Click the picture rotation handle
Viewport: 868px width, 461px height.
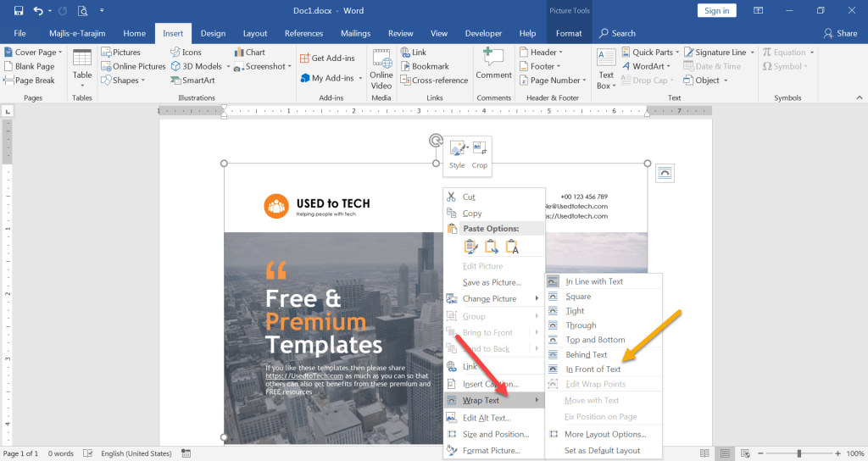pos(436,140)
